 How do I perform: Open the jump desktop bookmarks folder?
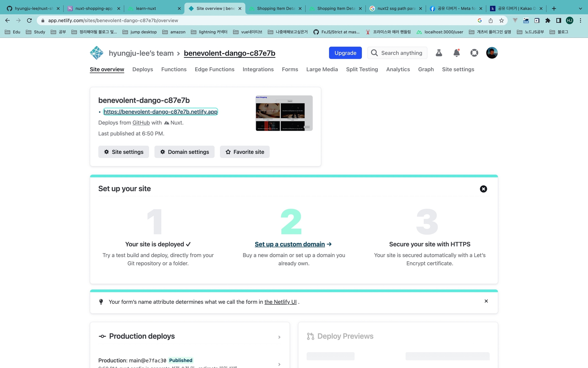click(140, 32)
